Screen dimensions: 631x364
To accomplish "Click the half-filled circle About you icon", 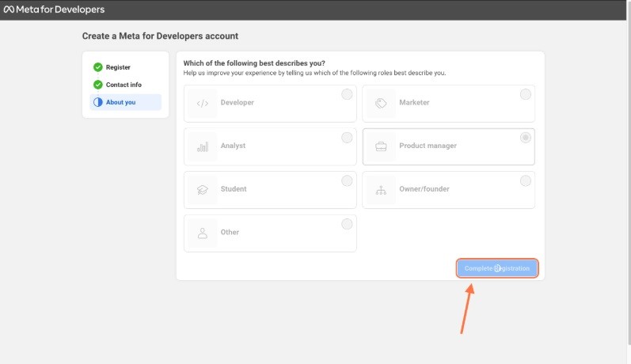I will click(x=98, y=102).
